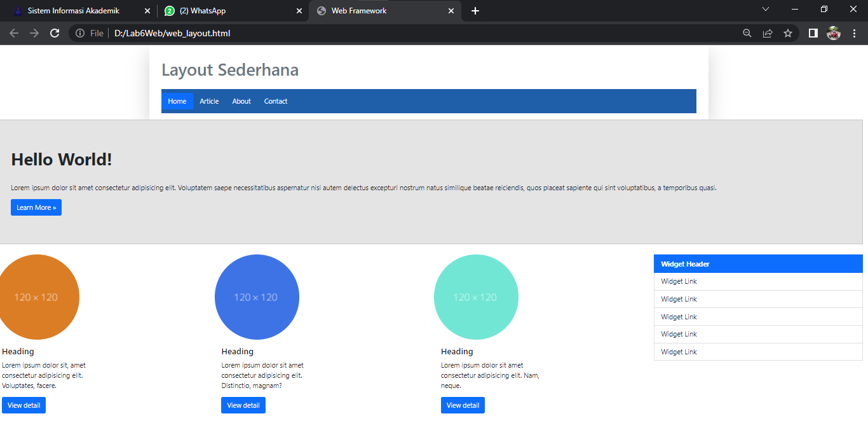Toggle the browser side panel icon
The width and height of the screenshot is (868, 444).
[x=813, y=33]
